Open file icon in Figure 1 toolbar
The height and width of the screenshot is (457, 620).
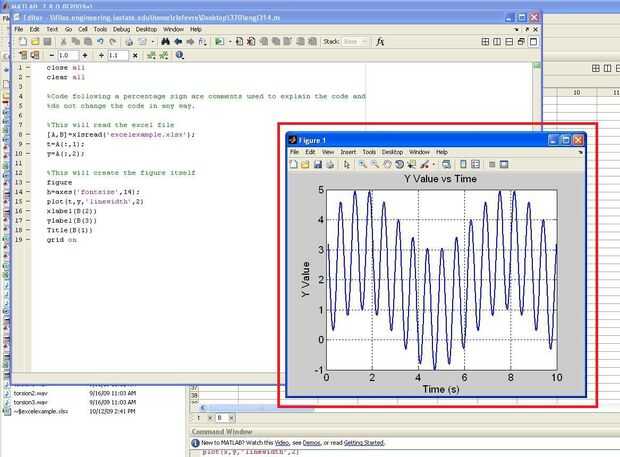tap(305, 164)
